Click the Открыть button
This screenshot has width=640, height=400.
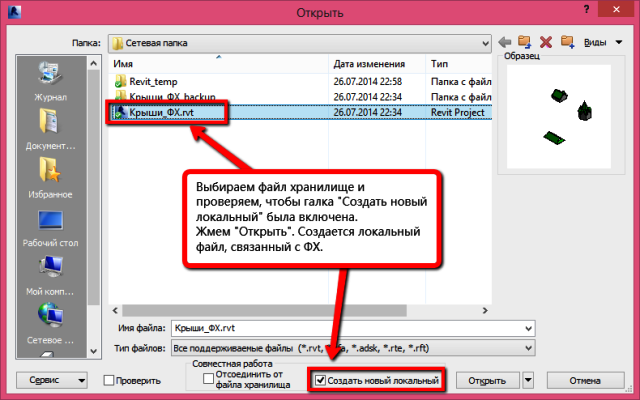[487, 380]
